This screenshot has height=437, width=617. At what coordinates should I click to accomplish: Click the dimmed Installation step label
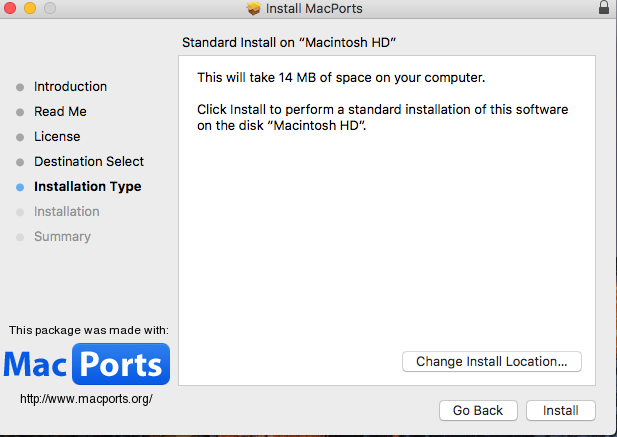67,212
